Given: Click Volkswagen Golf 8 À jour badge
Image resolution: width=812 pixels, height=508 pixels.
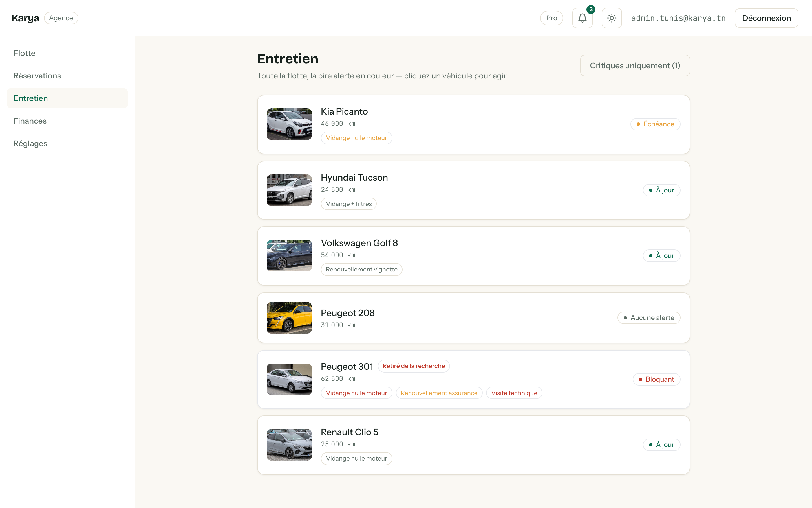Looking at the screenshot, I should pos(661,256).
